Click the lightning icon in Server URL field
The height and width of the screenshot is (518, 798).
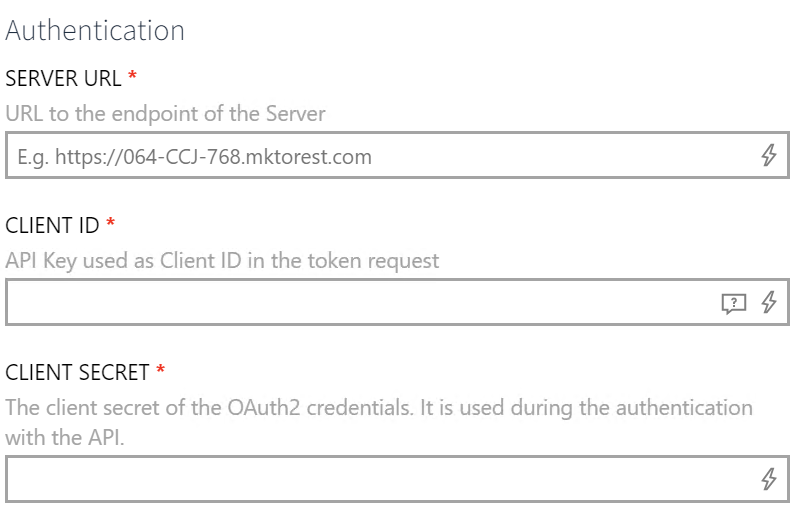coord(769,155)
